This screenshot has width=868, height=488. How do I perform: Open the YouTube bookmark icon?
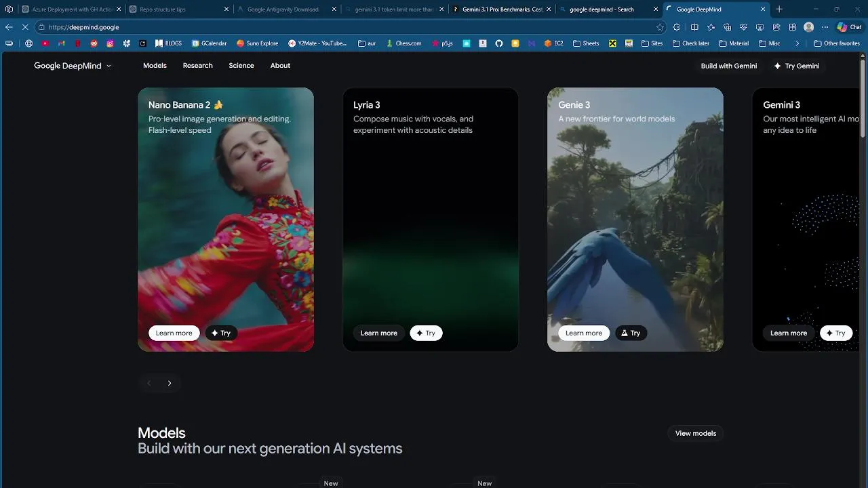(x=45, y=43)
